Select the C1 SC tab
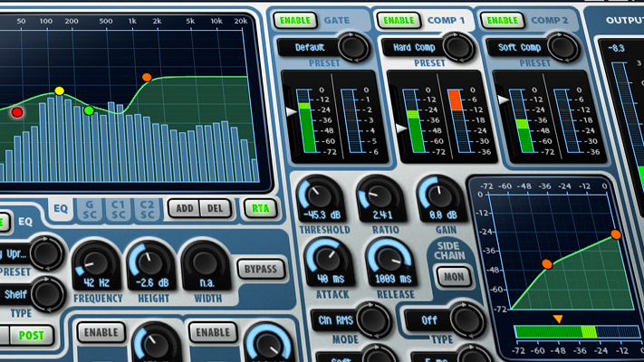 point(118,209)
